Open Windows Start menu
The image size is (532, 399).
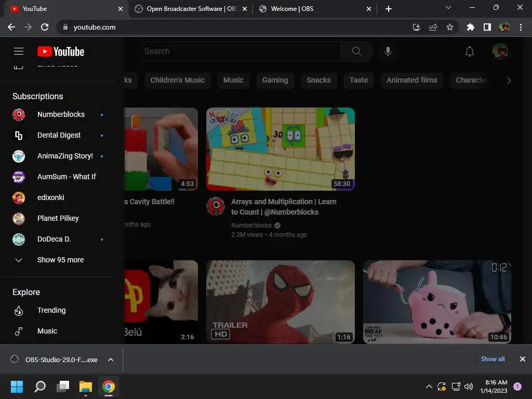tap(17, 387)
